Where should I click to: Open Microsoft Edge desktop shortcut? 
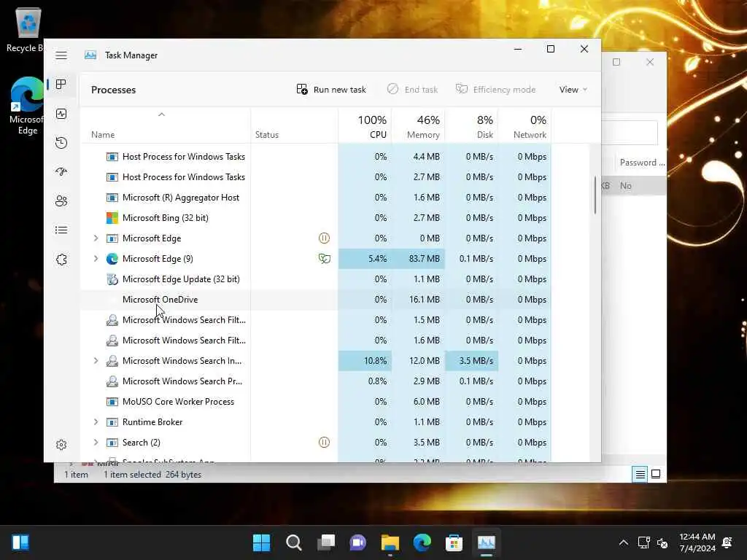click(x=27, y=106)
